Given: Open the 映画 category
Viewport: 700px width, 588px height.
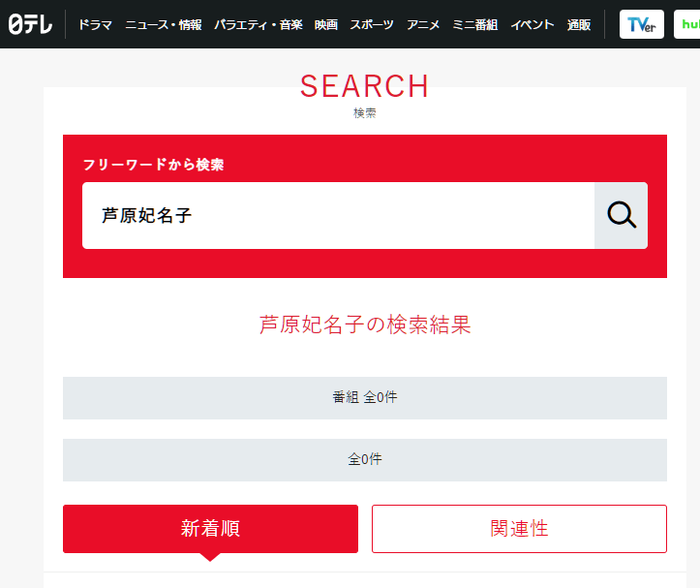Looking at the screenshot, I should click(326, 24).
